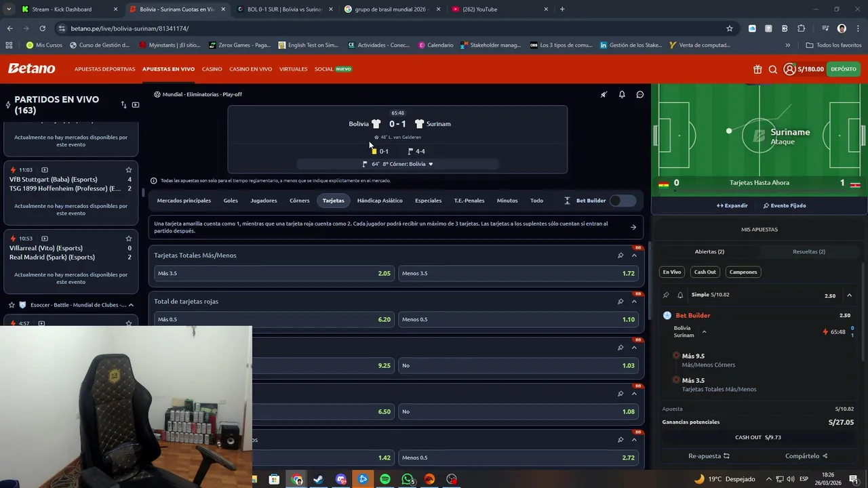Open the Hándicap Asiático tab
The height and width of the screenshot is (488, 868).
[x=380, y=201]
